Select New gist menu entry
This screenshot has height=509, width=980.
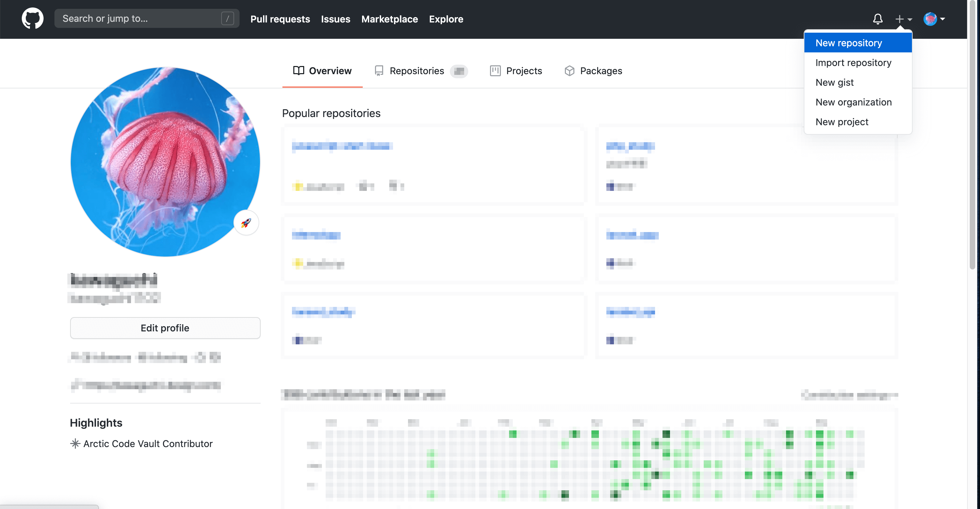(834, 83)
